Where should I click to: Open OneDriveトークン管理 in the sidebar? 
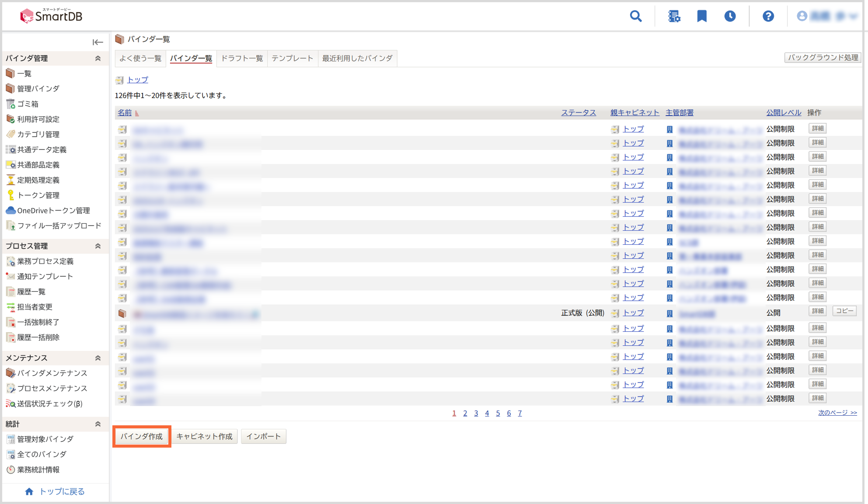pyautogui.click(x=52, y=210)
